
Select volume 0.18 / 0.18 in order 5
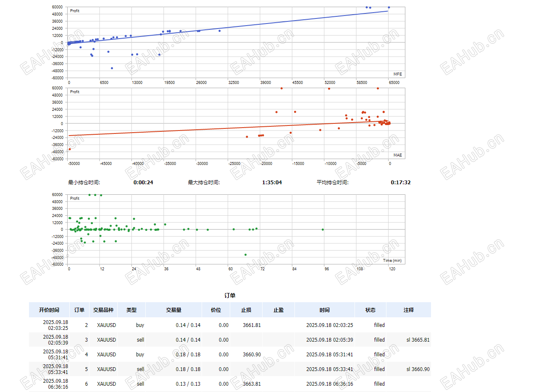(188, 369)
